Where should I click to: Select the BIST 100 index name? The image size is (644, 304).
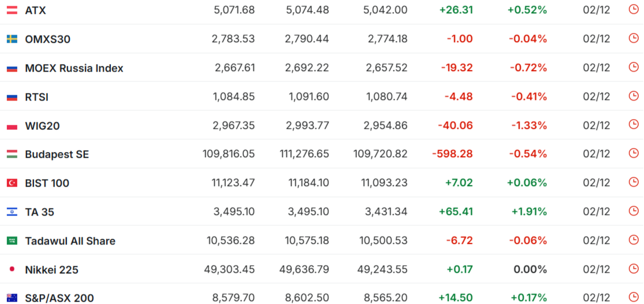point(47,183)
